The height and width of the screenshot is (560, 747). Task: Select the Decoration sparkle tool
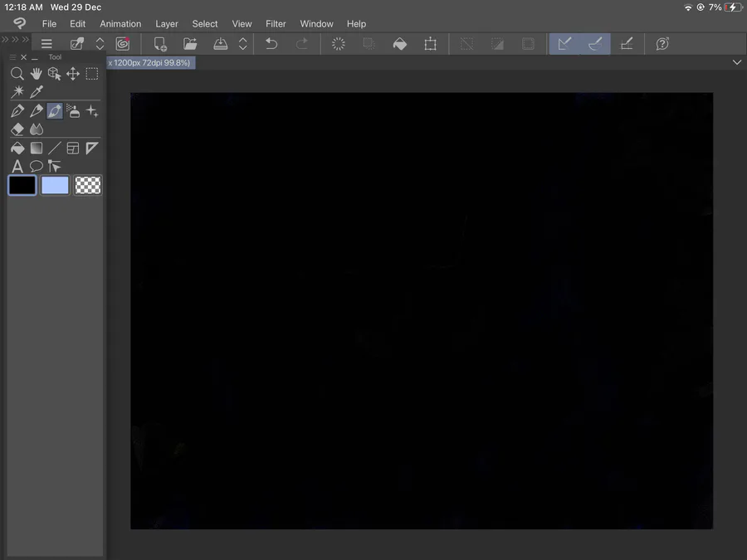pos(92,111)
